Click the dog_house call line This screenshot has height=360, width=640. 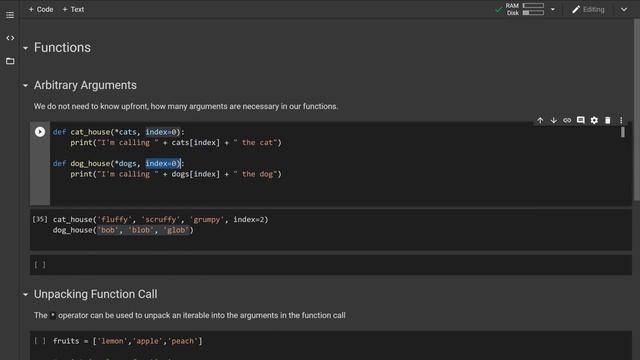pyautogui.click(x=123, y=230)
